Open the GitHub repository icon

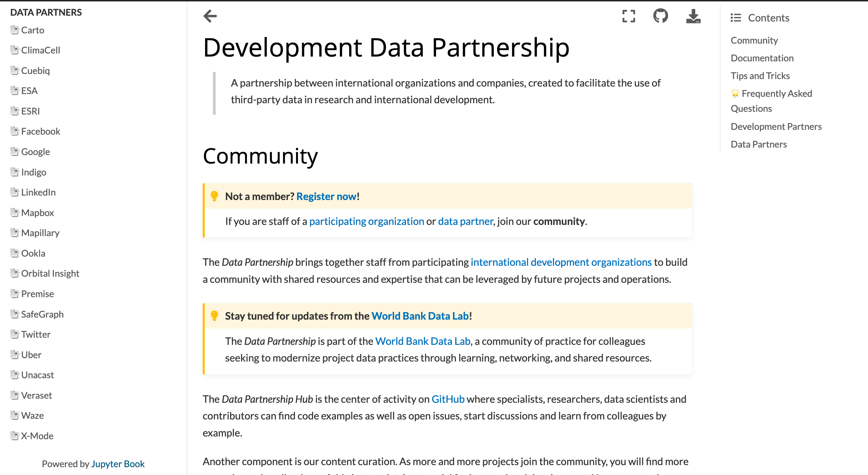point(661,16)
